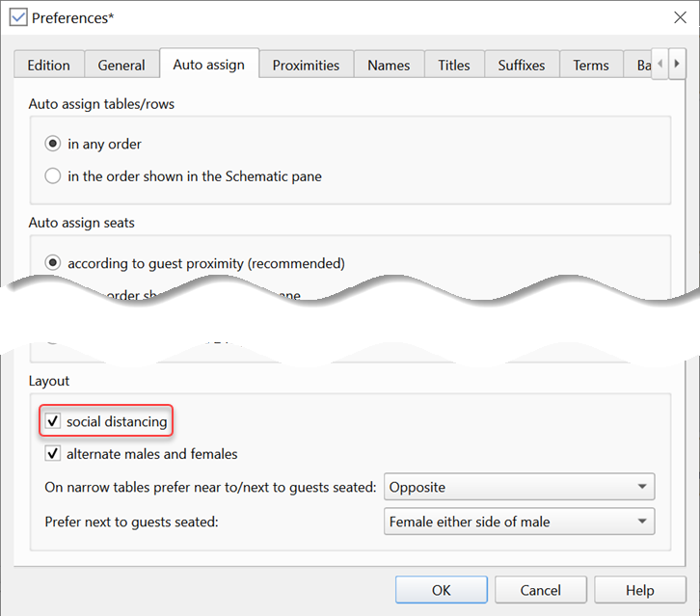
Task: Select the Names tab
Action: [x=389, y=66]
